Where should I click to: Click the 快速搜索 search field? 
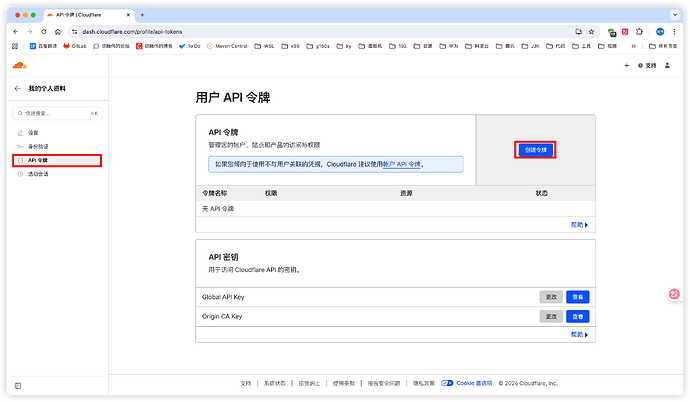tap(55, 113)
